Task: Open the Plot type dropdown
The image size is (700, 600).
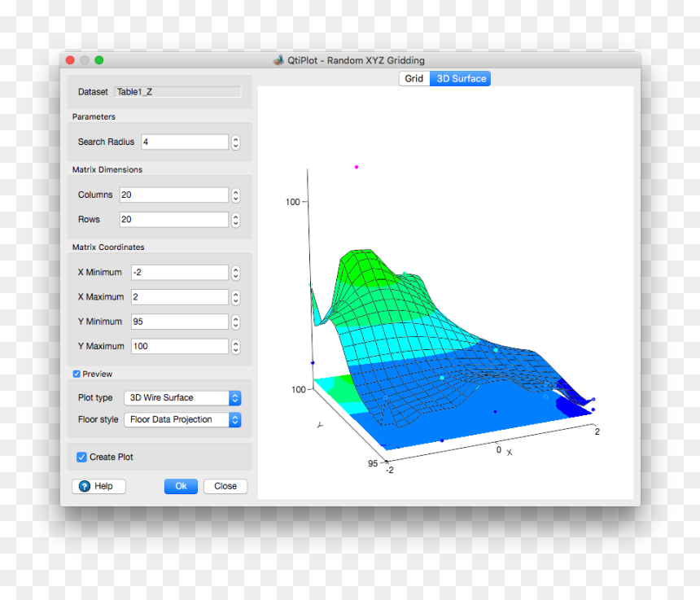Action: (182, 398)
